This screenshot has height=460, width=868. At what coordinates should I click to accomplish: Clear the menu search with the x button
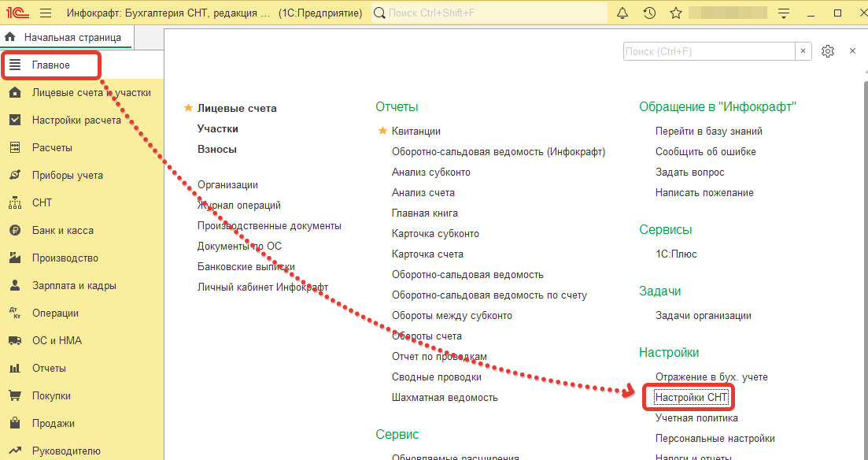(x=803, y=51)
